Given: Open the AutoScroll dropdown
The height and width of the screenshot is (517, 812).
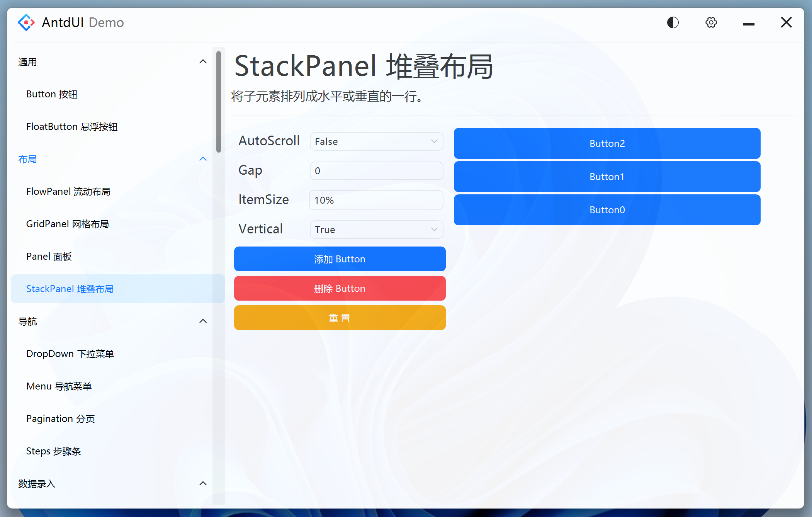Looking at the screenshot, I should click(376, 141).
